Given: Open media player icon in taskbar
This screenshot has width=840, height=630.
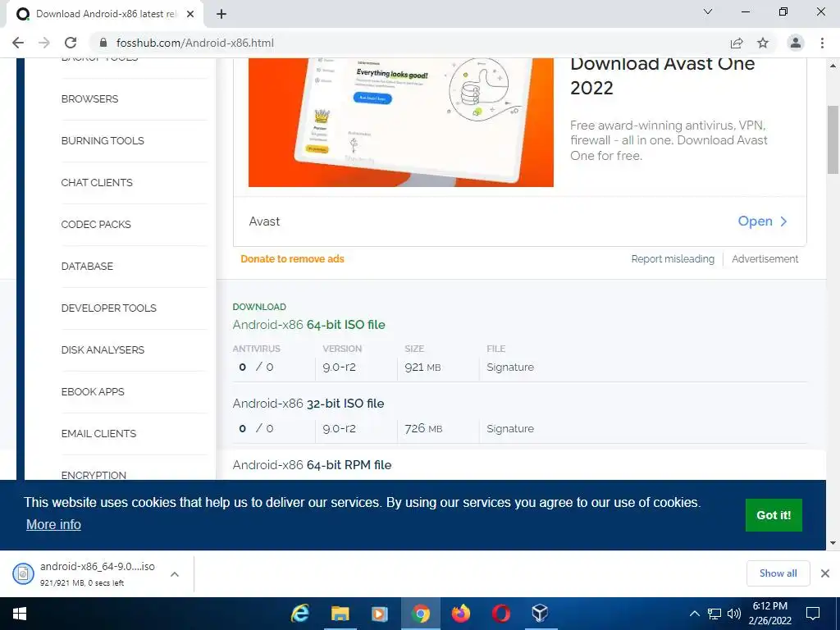Looking at the screenshot, I should click(x=379, y=614).
